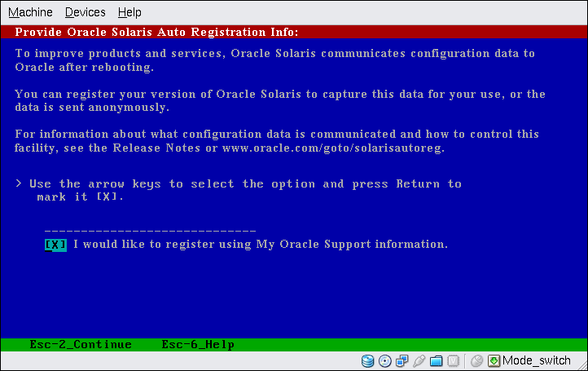The width and height of the screenshot is (588, 371).
Task: Click the USB devices icon
Action: pos(419,361)
